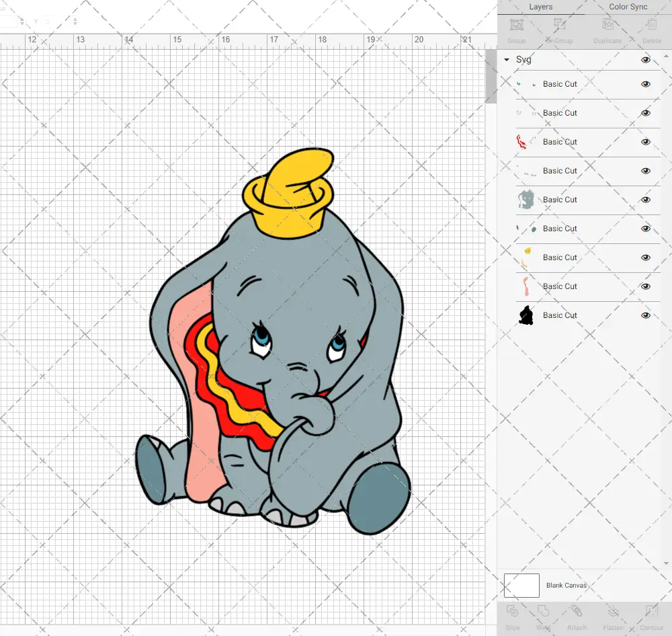This screenshot has height=636, width=672.
Task: Hide the yellow hat layer
Action: [x=645, y=257]
